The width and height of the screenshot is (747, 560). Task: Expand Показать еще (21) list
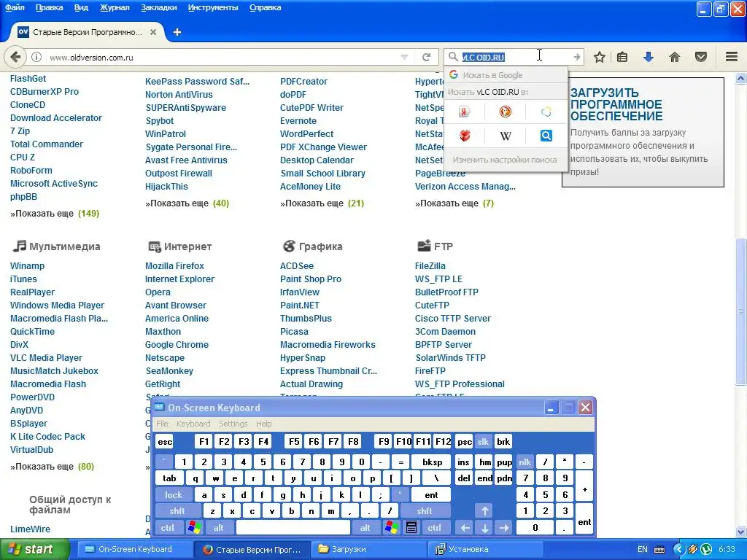click(322, 203)
